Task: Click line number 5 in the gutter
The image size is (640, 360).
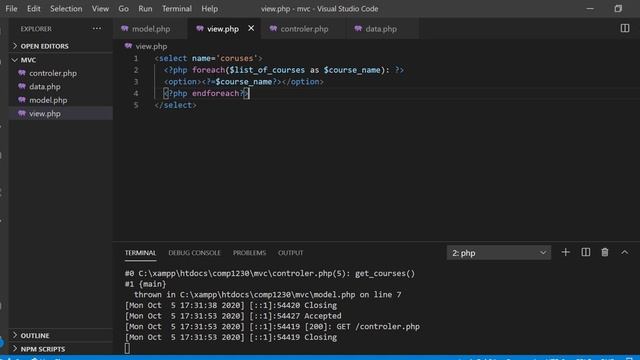Action: [x=136, y=105]
